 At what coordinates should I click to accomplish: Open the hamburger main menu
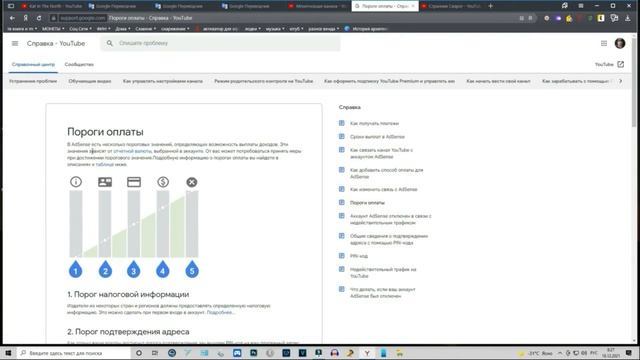point(15,43)
